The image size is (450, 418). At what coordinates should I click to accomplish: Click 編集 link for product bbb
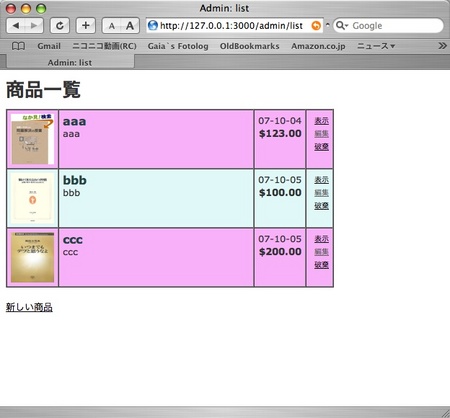(321, 193)
